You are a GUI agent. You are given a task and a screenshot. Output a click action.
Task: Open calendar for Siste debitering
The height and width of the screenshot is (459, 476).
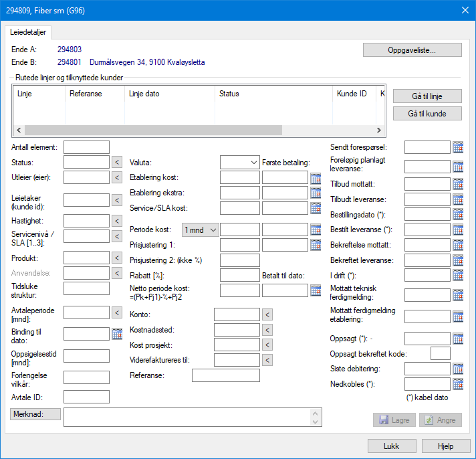click(458, 369)
